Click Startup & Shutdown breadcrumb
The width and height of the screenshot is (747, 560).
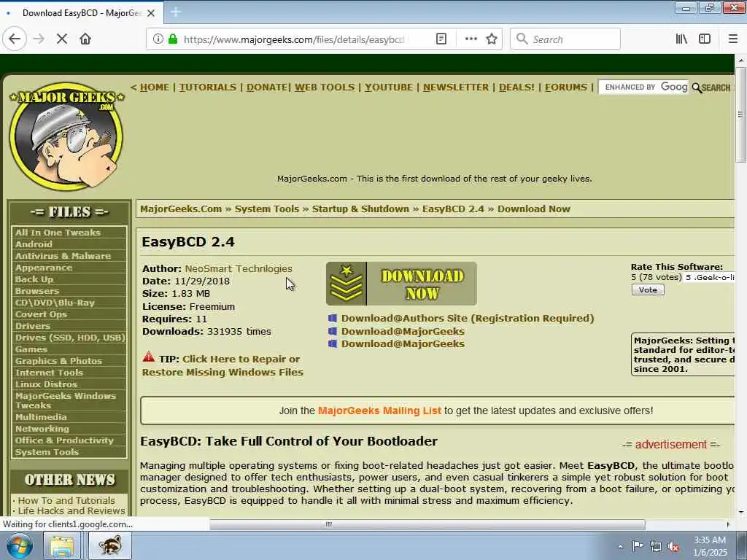[360, 209]
